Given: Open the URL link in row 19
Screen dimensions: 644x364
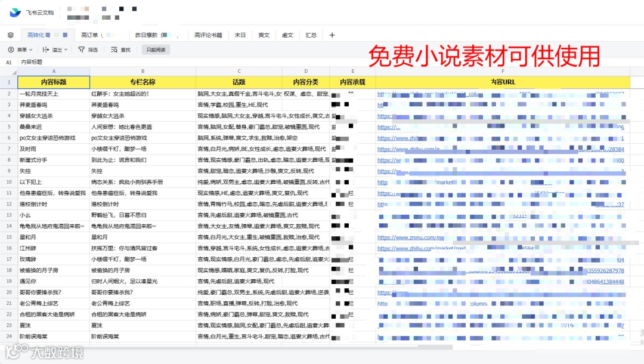Looking at the screenshot, I should pos(501,282).
